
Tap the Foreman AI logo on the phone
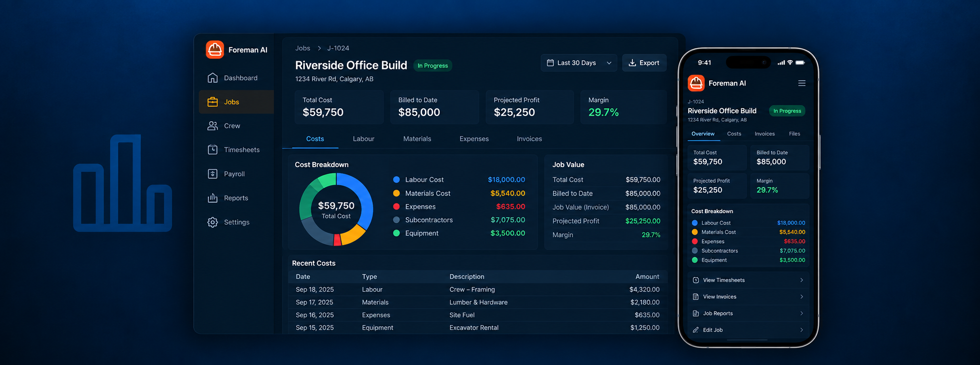(696, 83)
